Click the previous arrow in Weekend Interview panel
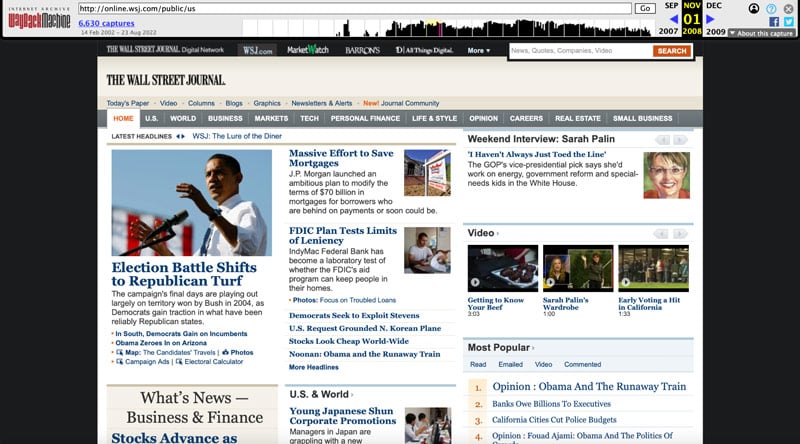800x444 pixels. (662, 140)
